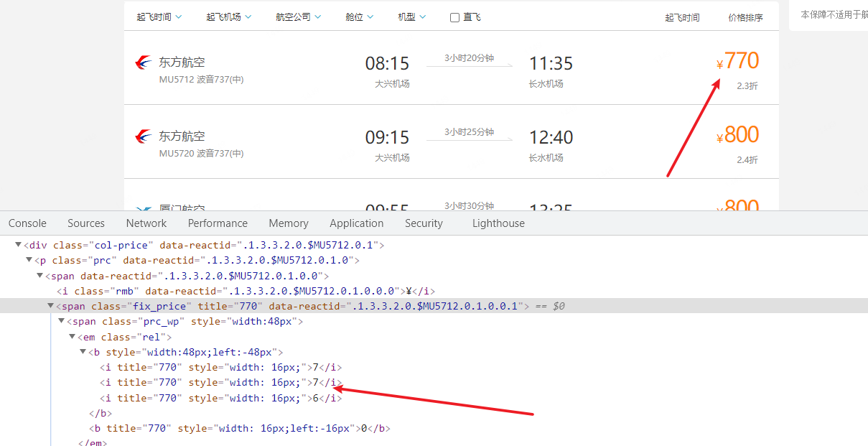Screen dimensions: 868x446
Task: Click the China Eastern logo for MU5712
Action: (144, 62)
